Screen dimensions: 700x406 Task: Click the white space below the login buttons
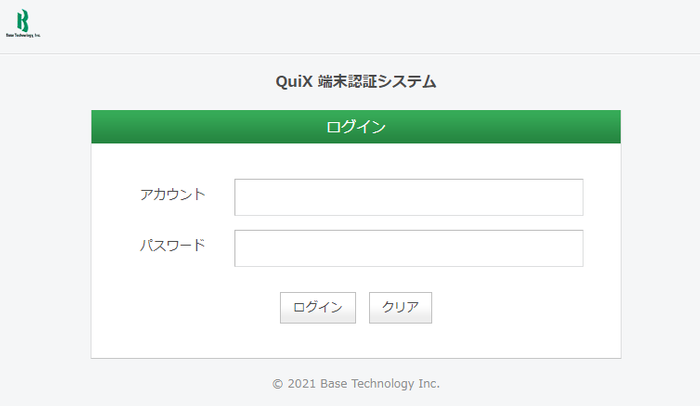point(355,340)
